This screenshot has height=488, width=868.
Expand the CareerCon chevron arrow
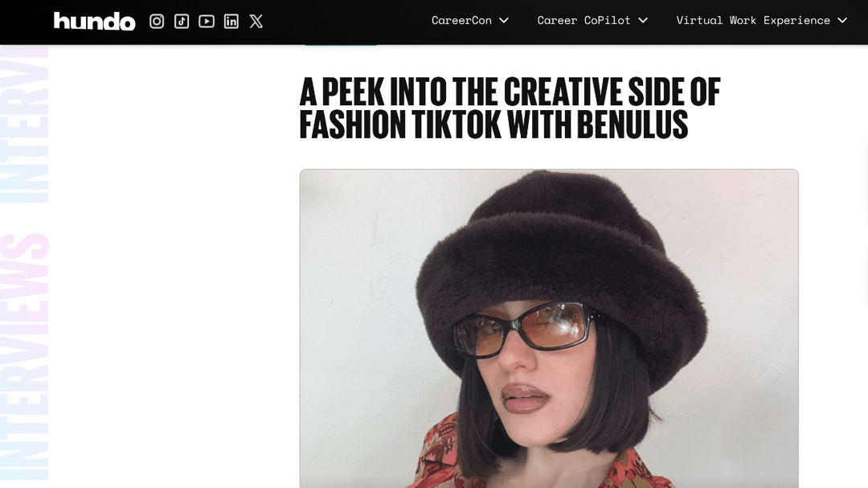pyautogui.click(x=504, y=21)
